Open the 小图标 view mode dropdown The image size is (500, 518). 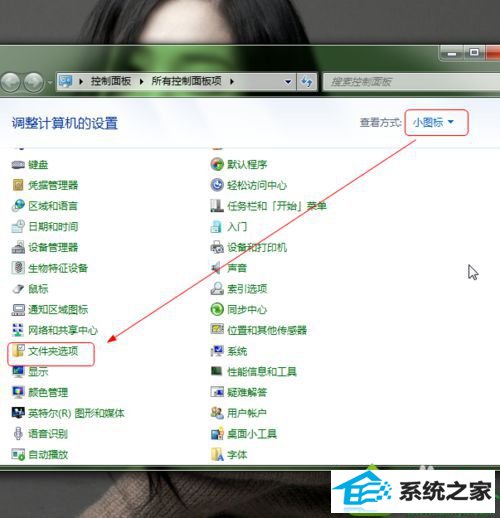coord(433,122)
